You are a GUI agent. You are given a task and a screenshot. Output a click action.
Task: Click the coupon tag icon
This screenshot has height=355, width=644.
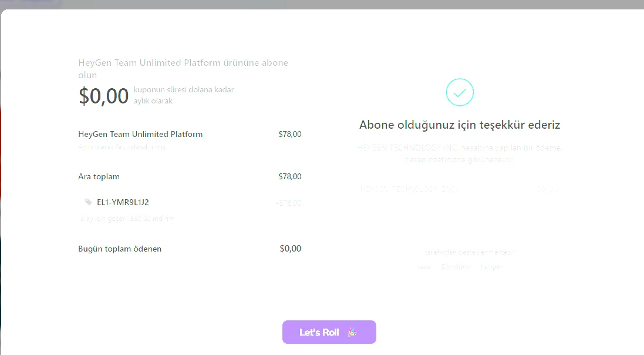pos(89,202)
